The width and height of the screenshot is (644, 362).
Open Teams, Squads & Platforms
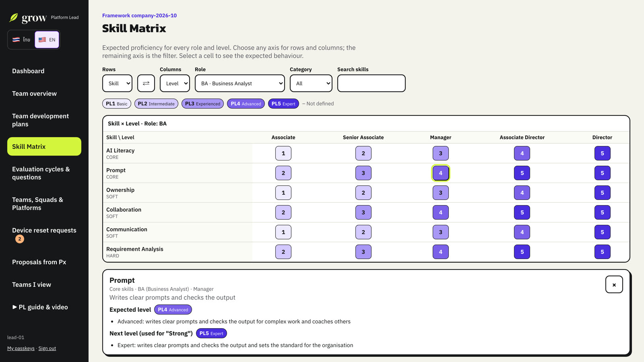click(x=44, y=204)
